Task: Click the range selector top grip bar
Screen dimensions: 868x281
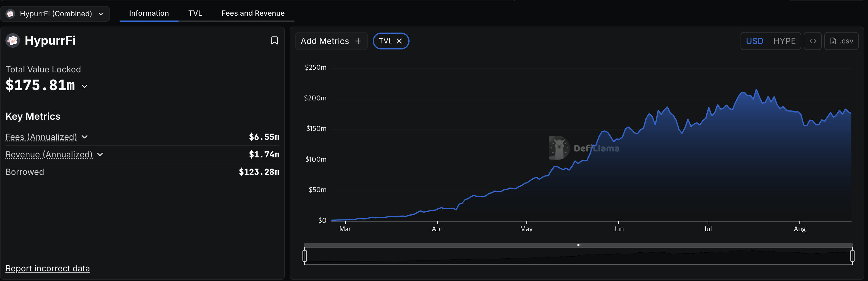Action: (579, 245)
